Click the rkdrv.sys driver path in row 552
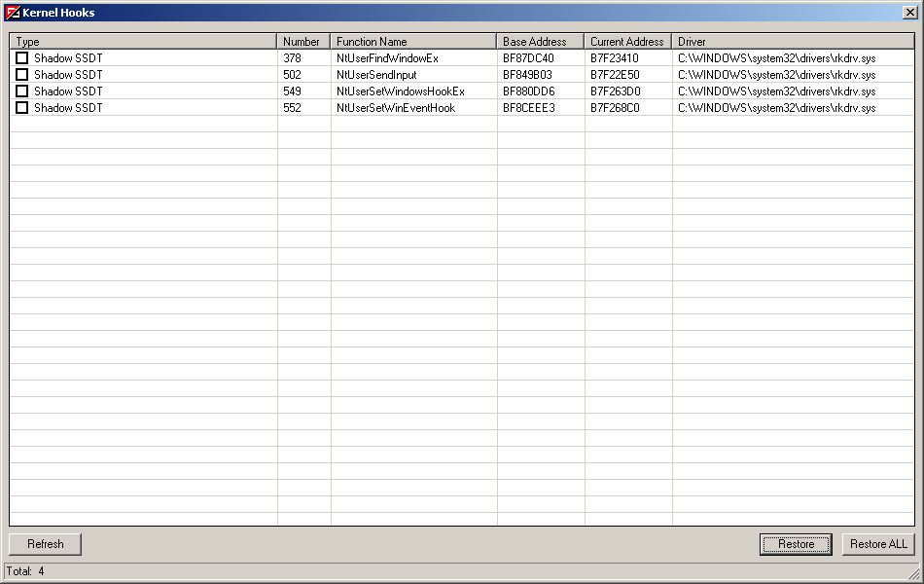The height and width of the screenshot is (584, 924). (777, 107)
